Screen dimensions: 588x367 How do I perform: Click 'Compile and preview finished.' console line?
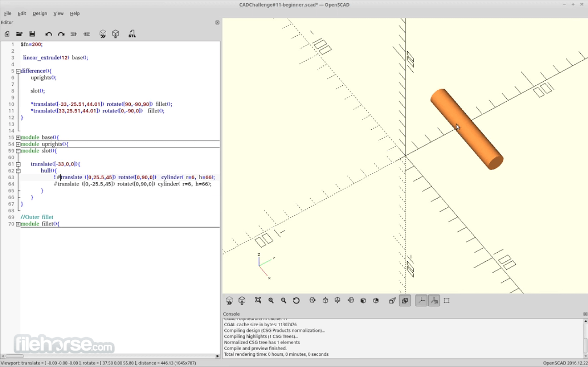tap(255, 348)
